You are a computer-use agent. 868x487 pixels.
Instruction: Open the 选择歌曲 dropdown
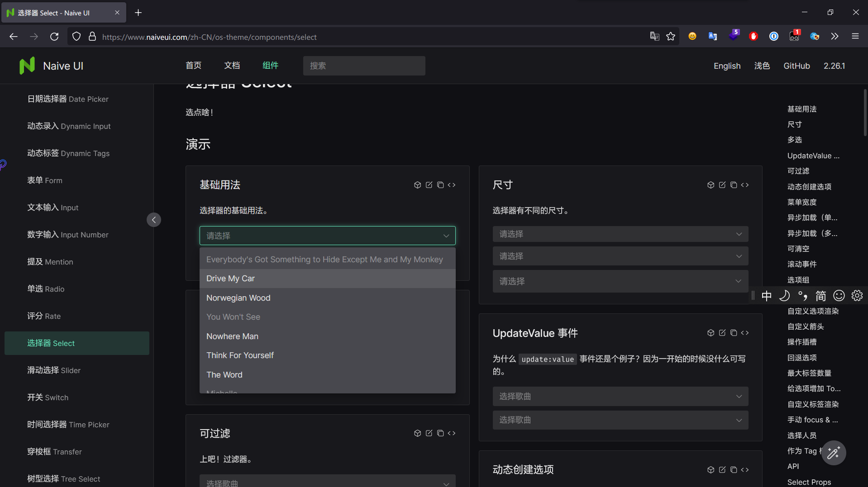[x=620, y=396]
